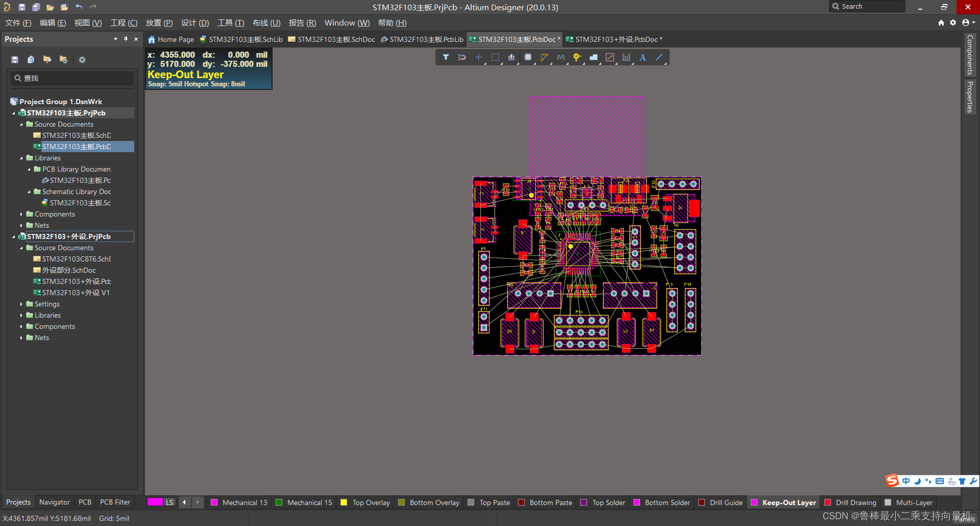Click the top-right Search box
Viewport: 980px width, 526px height.
coord(867,6)
